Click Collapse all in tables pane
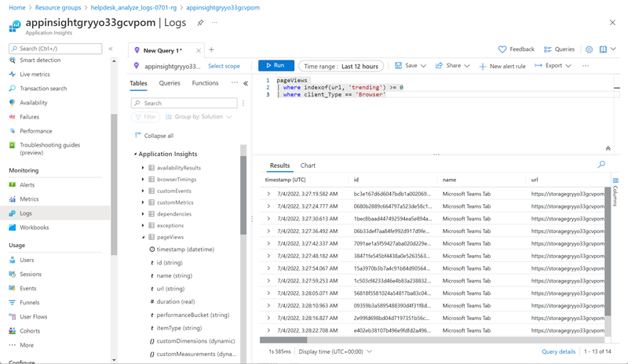This screenshot has width=628, height=364. 154,136
